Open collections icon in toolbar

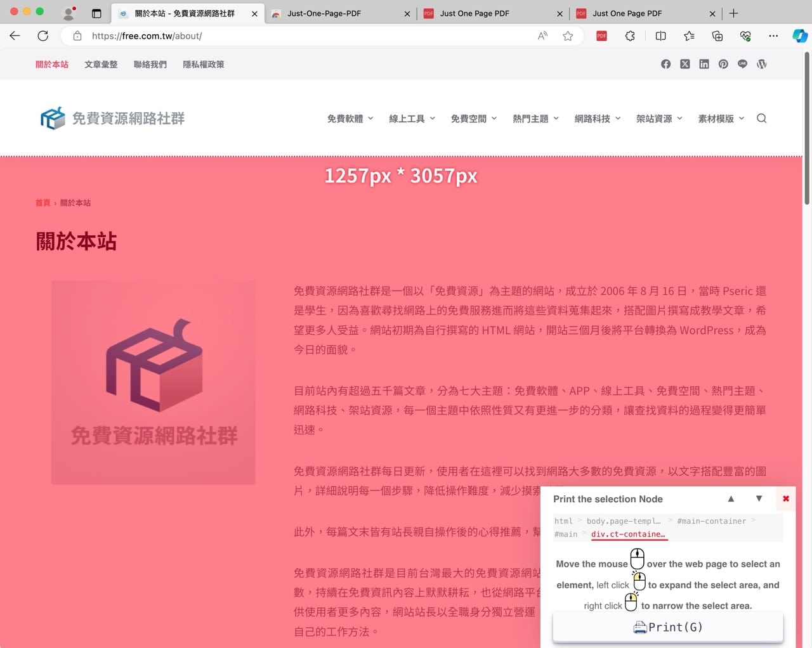pyautogui.click(x=717, y=36)
